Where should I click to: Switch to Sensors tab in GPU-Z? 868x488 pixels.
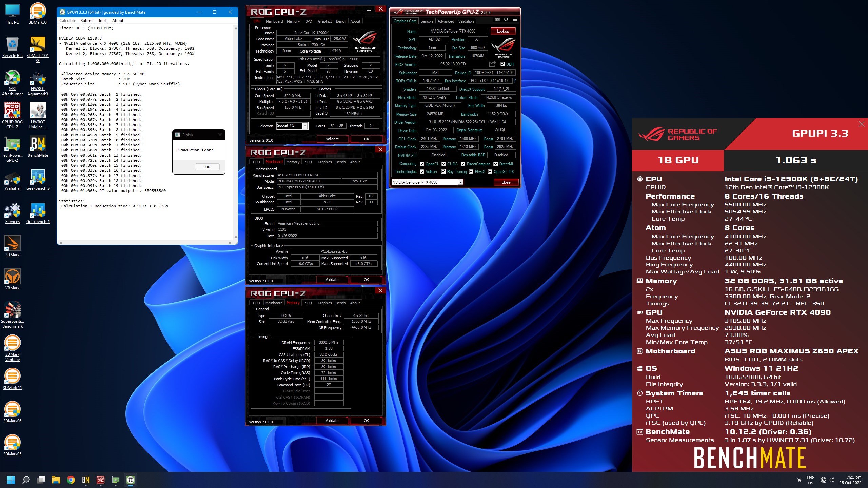(x=427, y=21)
